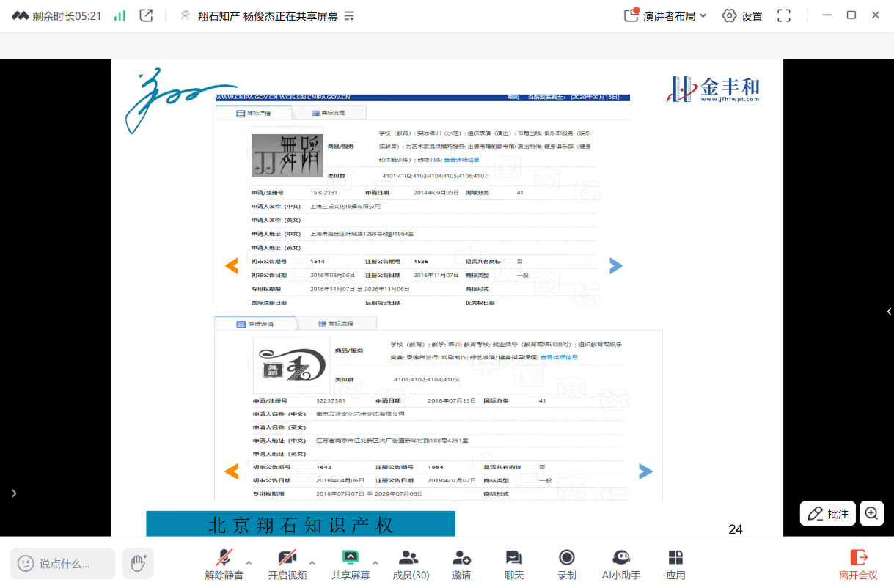894x588 pixels.
Task: Enter full screen mode icon
Action: tap(784, 15)
